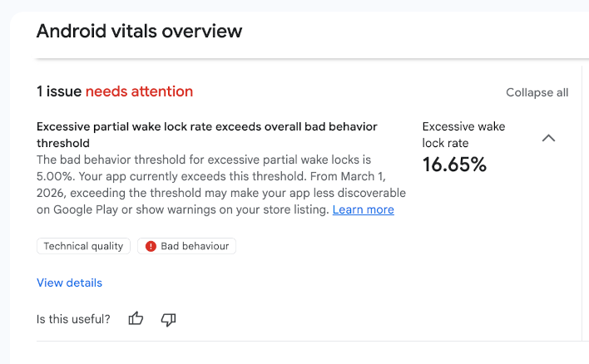Collapse the excessive wake lock issue chevron

point(548,138)
